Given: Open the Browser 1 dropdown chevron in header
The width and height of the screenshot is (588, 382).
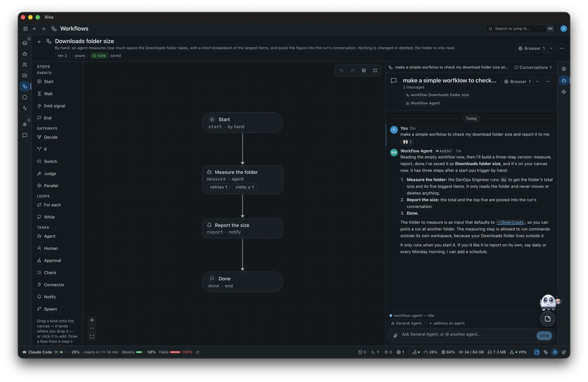Looking at the screenshot, I should click(551, 48).
